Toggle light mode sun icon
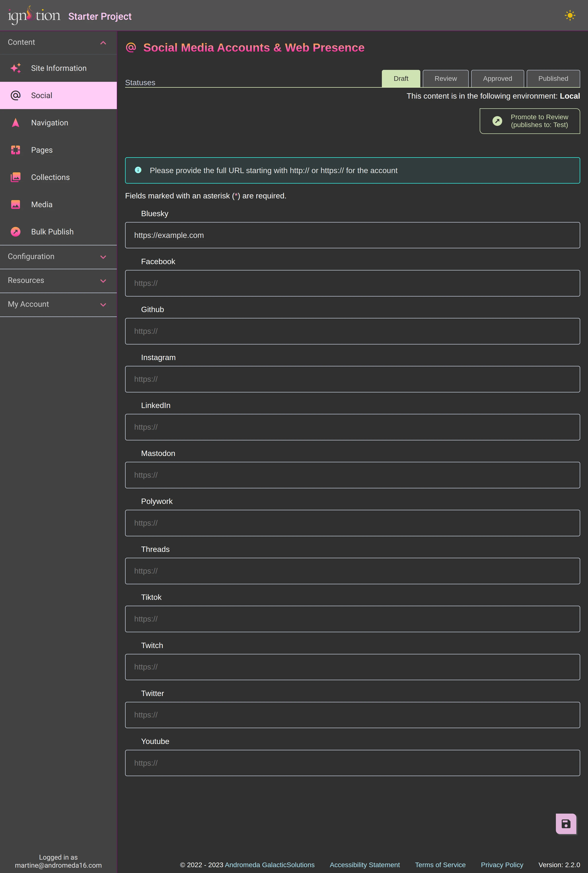 [x=570, y=15]
